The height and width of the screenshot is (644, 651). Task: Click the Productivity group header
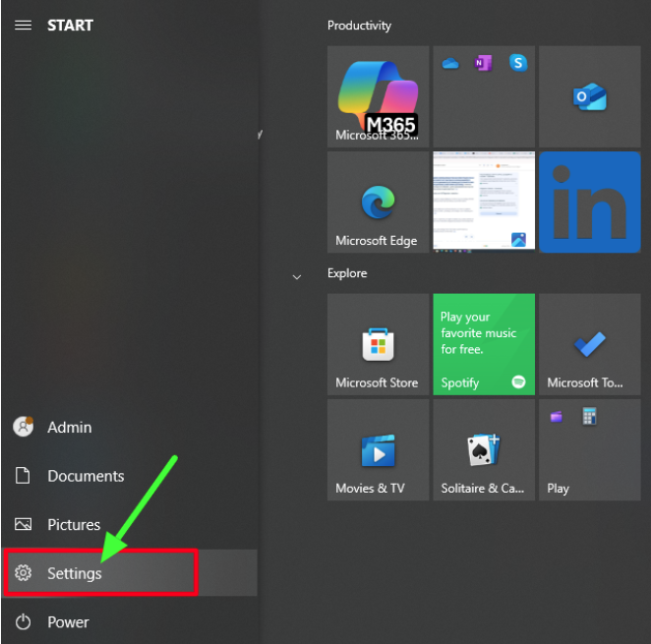pos(359,26)
